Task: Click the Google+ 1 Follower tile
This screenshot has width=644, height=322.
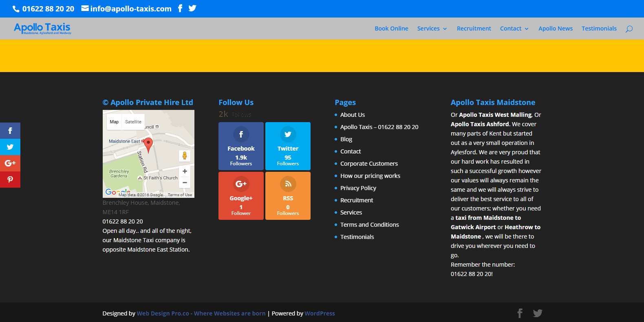Action: 241,196
